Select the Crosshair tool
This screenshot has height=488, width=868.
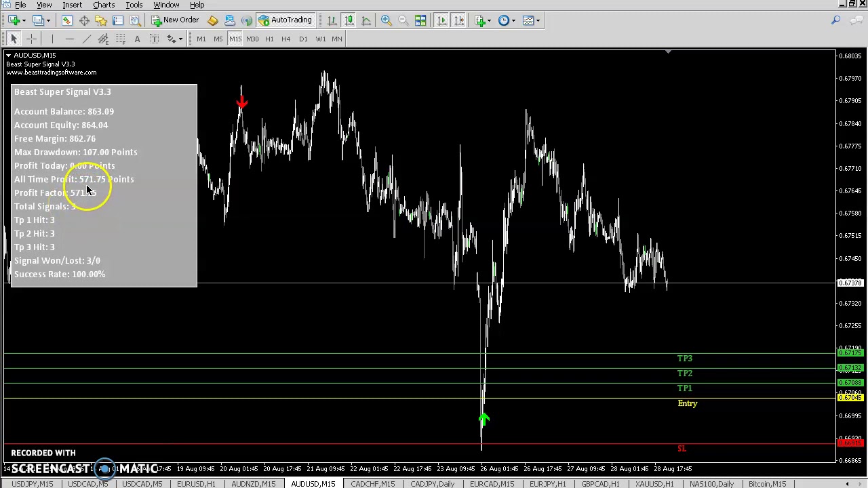(x=31, y=39)
